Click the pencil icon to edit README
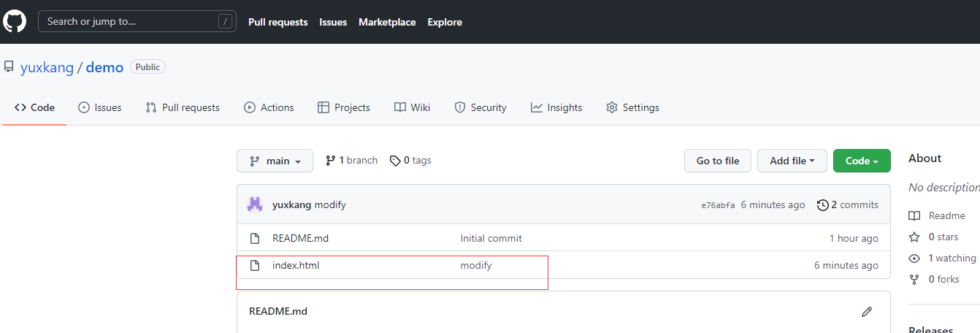Screen dimensions: 980x333 867,311
